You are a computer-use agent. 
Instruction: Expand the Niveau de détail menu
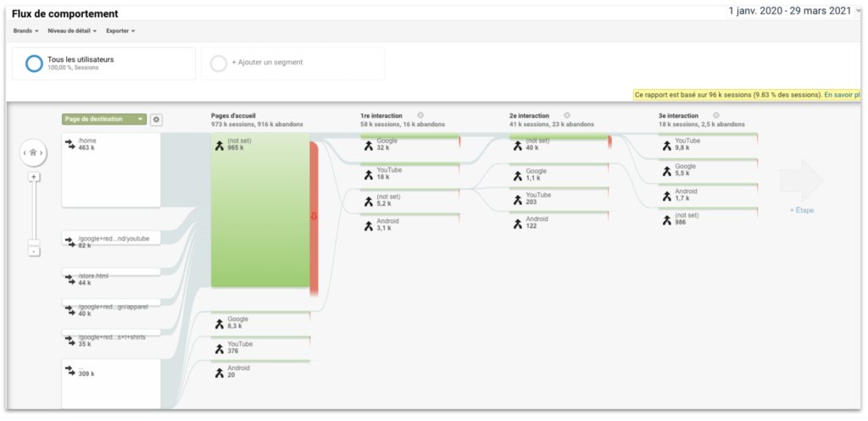click(72, 31)
